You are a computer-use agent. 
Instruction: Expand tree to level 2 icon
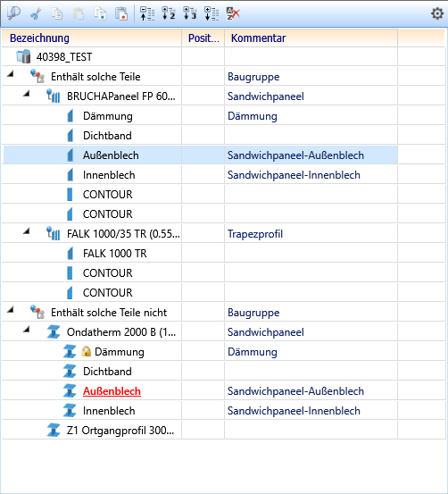pos(169,14)
